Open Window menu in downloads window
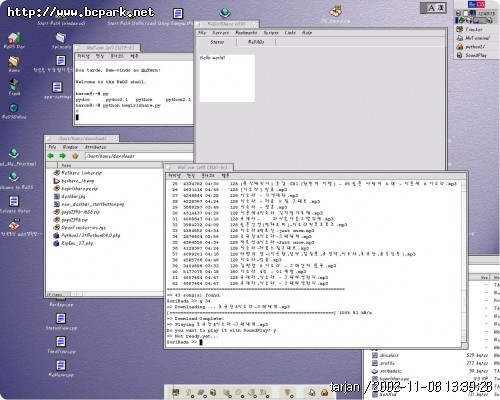This screenshot has height=400, width=500. point(70,147)
